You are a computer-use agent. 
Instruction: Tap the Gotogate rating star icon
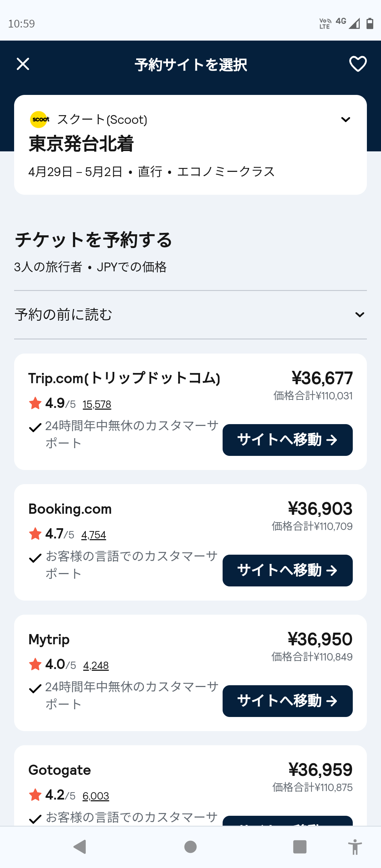point(35,795)
